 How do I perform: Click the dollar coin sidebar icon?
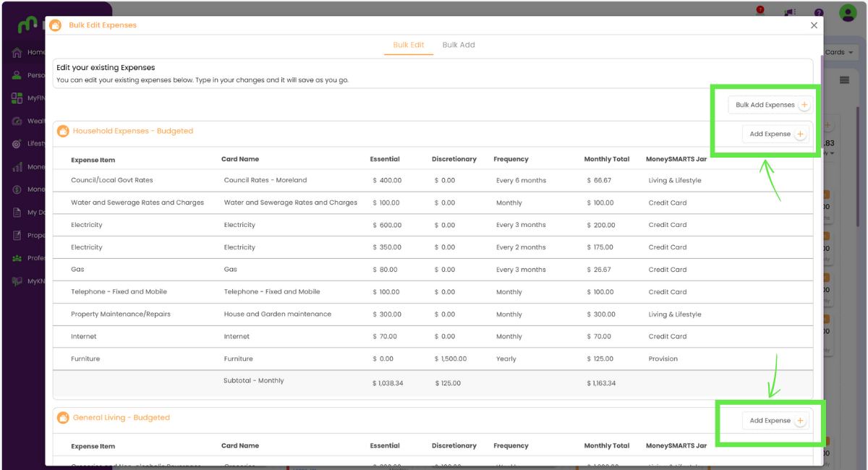coord(17,189)
